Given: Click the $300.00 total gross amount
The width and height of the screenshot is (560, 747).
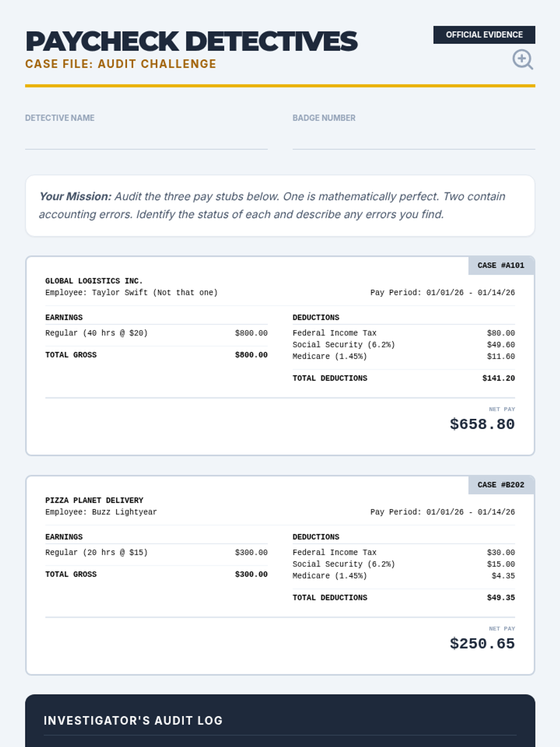Looking at the screenshot, I should pos(251,574).
